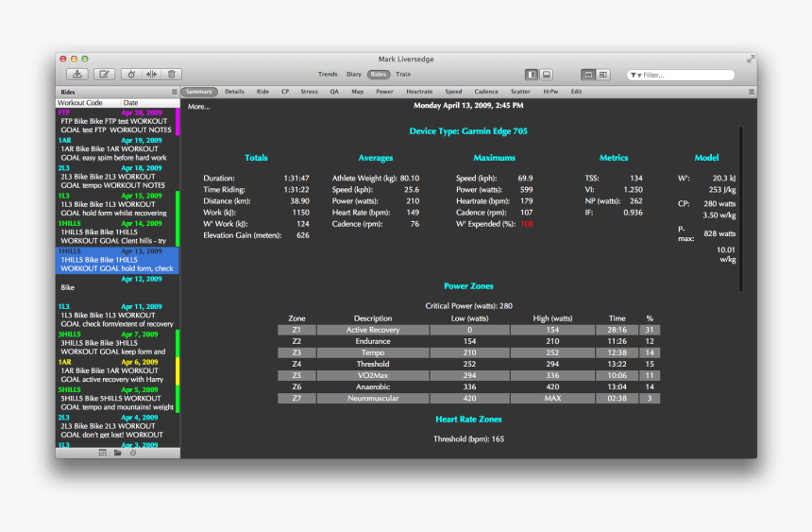Switch to Train view

coord(403,74)
